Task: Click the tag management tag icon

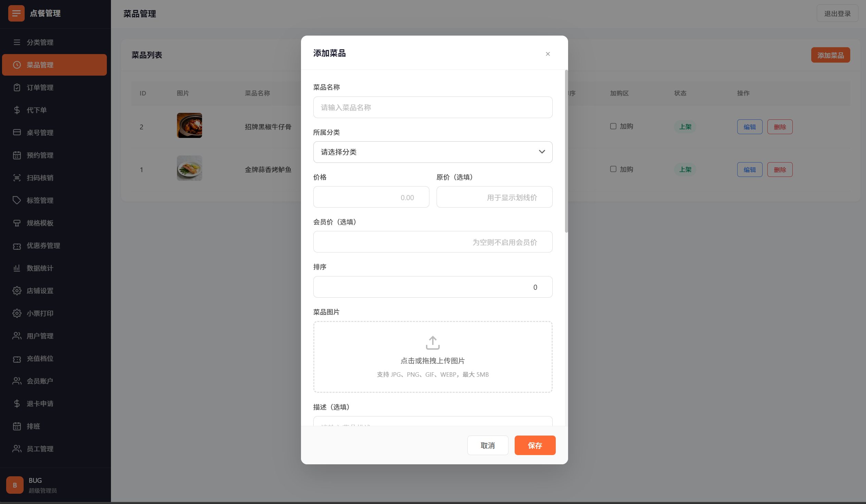Action: (17, 200)
